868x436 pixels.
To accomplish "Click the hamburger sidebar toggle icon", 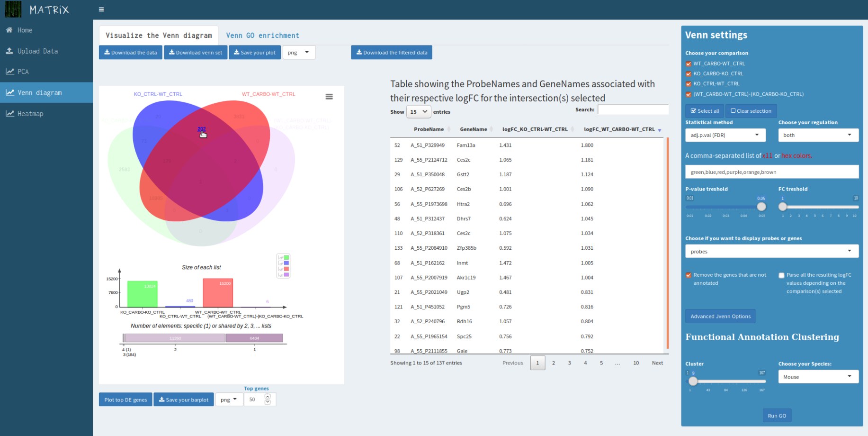I will coord(101,9).
